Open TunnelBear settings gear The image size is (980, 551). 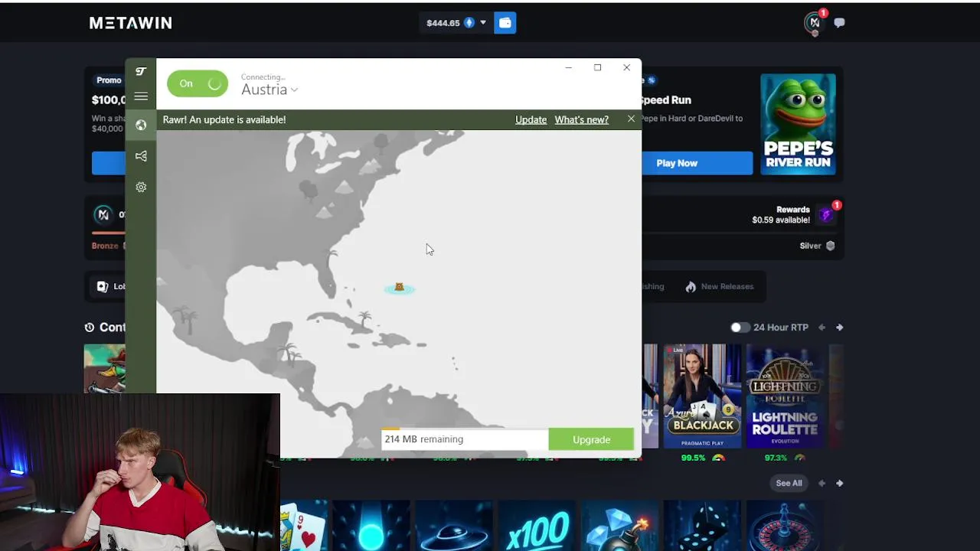click(x=141, y=187)
